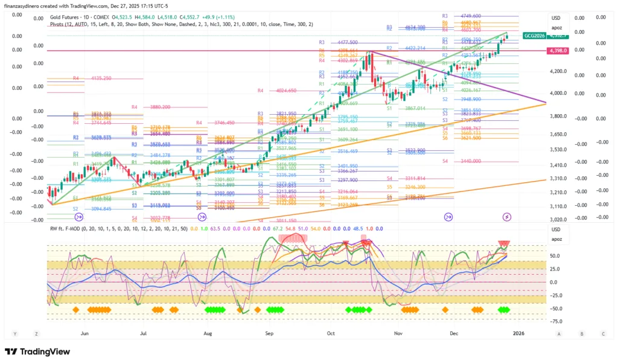Image resolution: width=618 pixels, height=364 pixels.
Task: Click the TradingView logo
Action: tap(37, 352)
